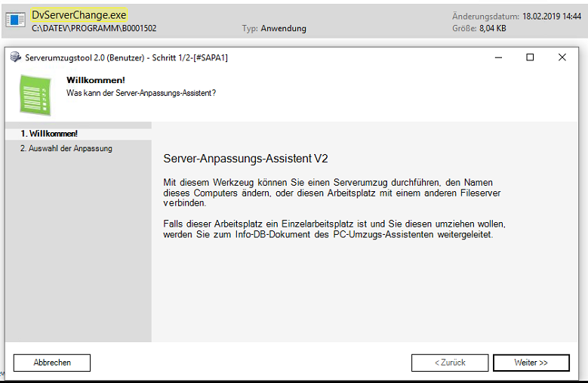Click the Server-Anpassungs-Assistent V2 heading

tap(245, 159)
